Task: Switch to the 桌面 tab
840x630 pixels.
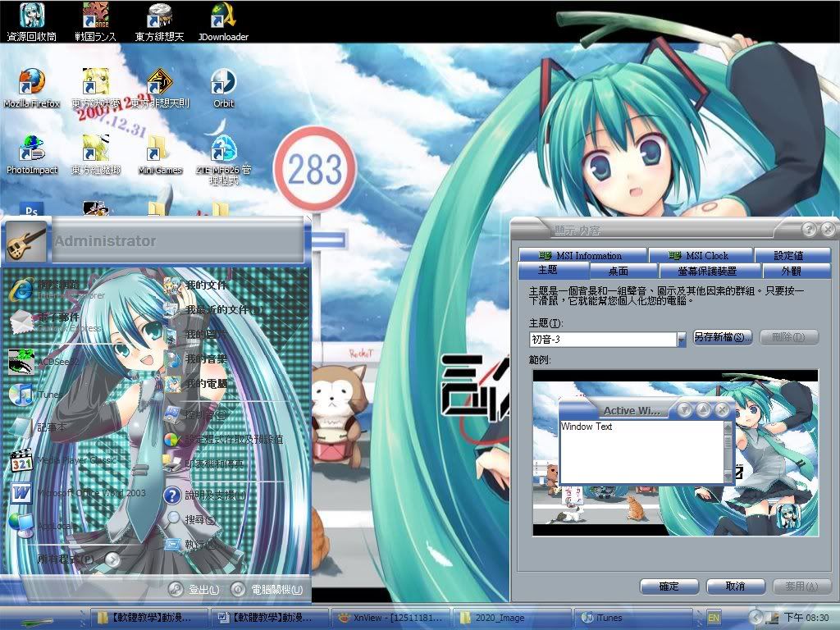Action: (624, 271)
